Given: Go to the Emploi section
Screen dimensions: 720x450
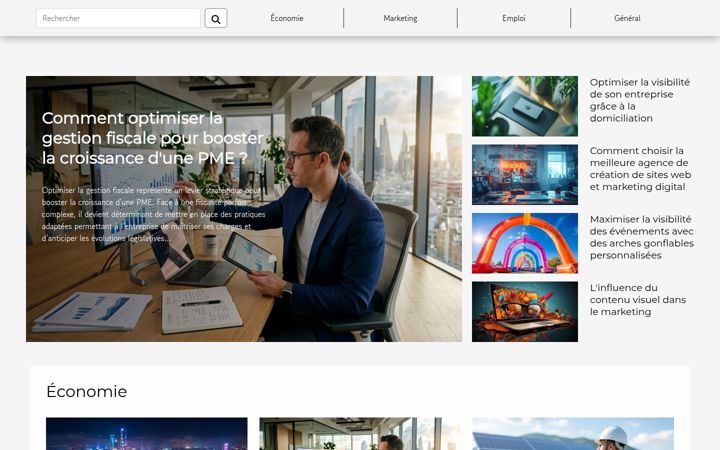Looking at the screenshot, I should point(513,18).
